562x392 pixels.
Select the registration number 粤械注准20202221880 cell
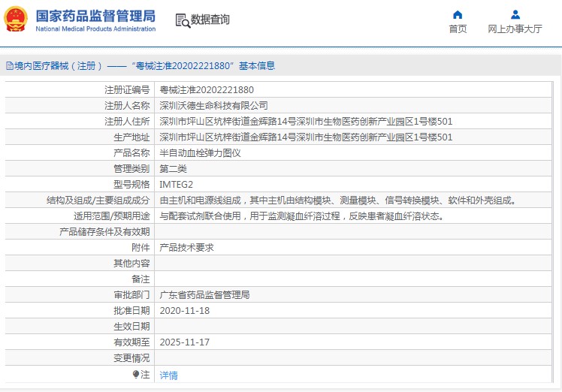coord(207,90)
